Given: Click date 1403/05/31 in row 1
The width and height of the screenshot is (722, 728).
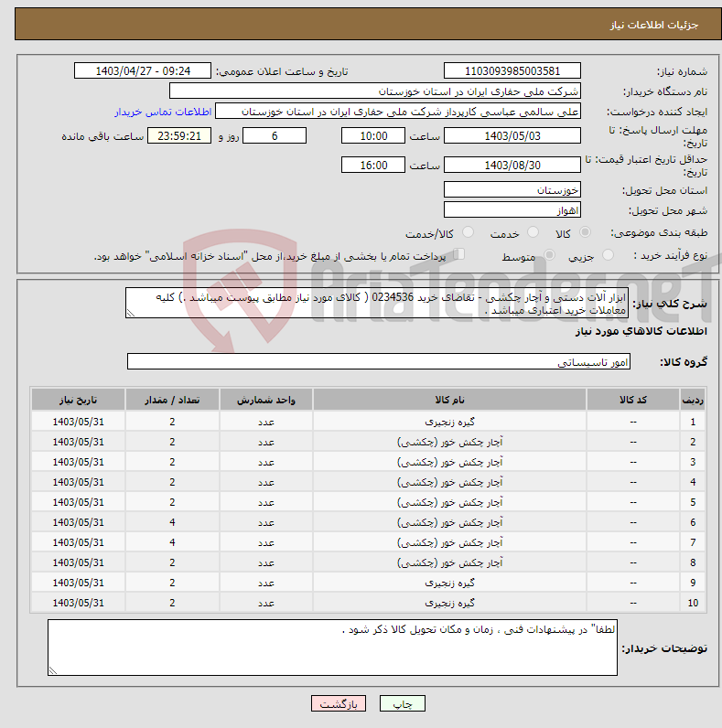Looking at the screenshot, I should [x=78, y=422].
